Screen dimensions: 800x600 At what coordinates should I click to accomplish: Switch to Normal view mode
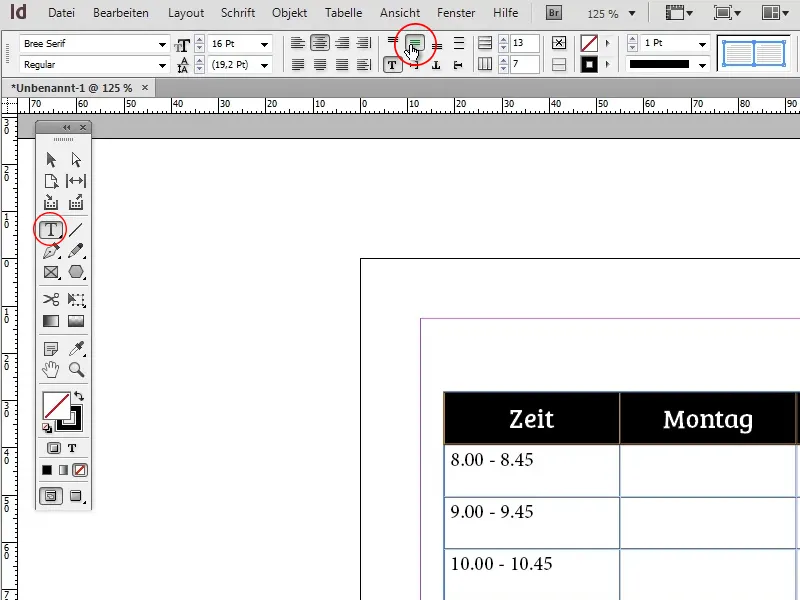pos(51,496)
